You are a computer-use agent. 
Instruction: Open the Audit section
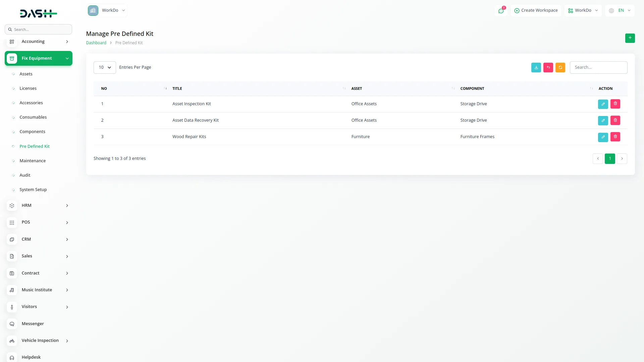coord(25,175)
